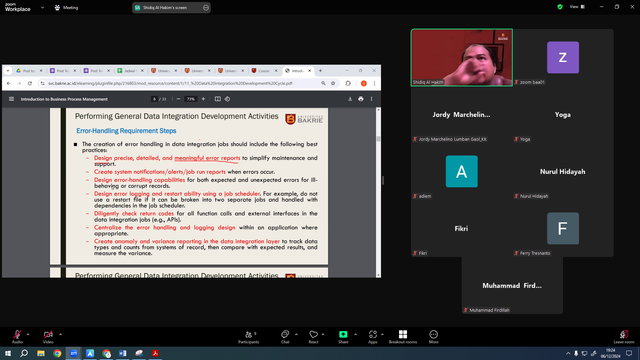Show hidden system tray icons
This screenshot has width=640, height=360.
tap(568, 353)
